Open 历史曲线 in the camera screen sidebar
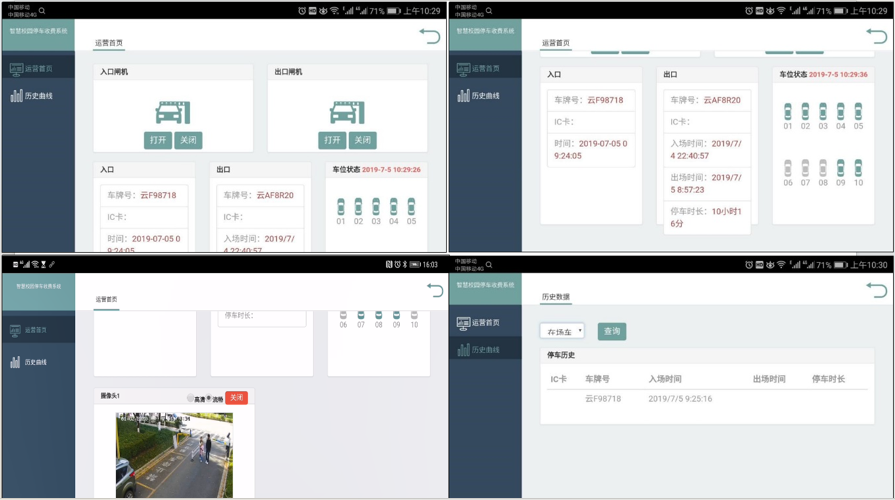895x500 pixels. pyautogui.click(x=38, y=362)
